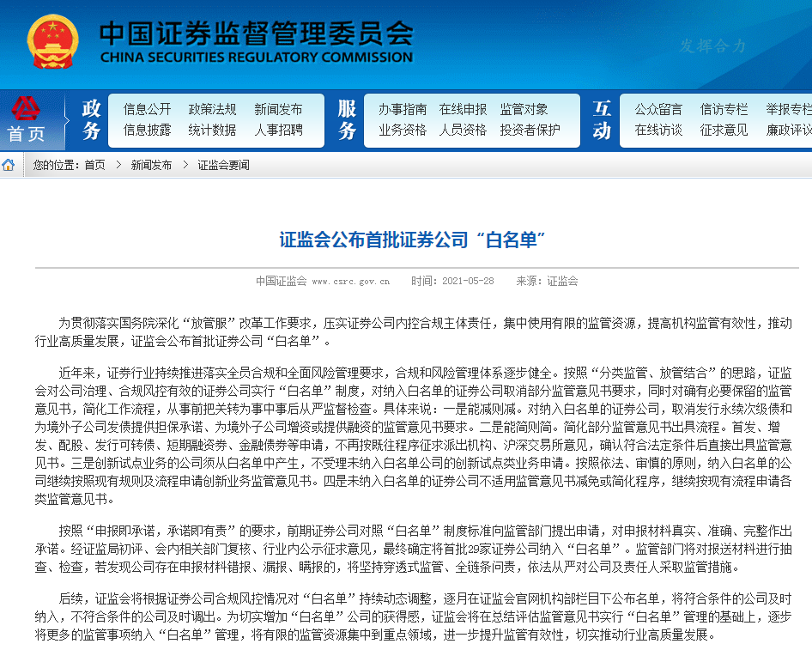Select 公众留言 under 互动
812x656 pixels.
659,110
